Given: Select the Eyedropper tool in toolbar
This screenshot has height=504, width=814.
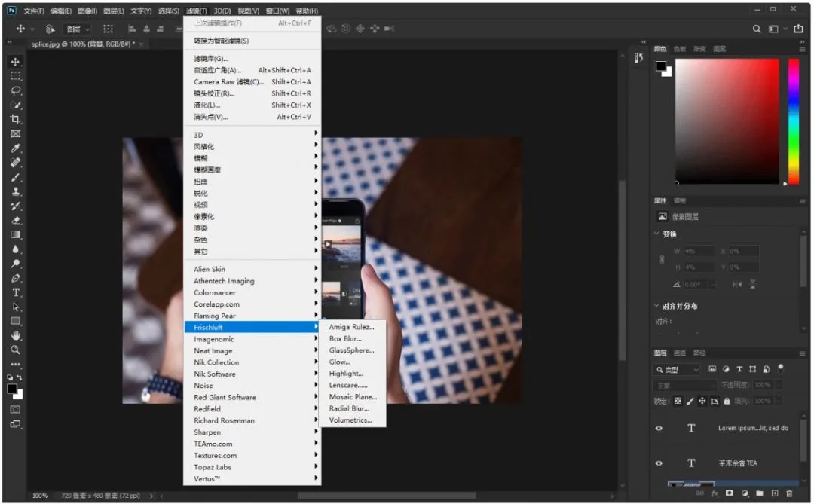Looking at the screenshot, I should tap(15, 148).
